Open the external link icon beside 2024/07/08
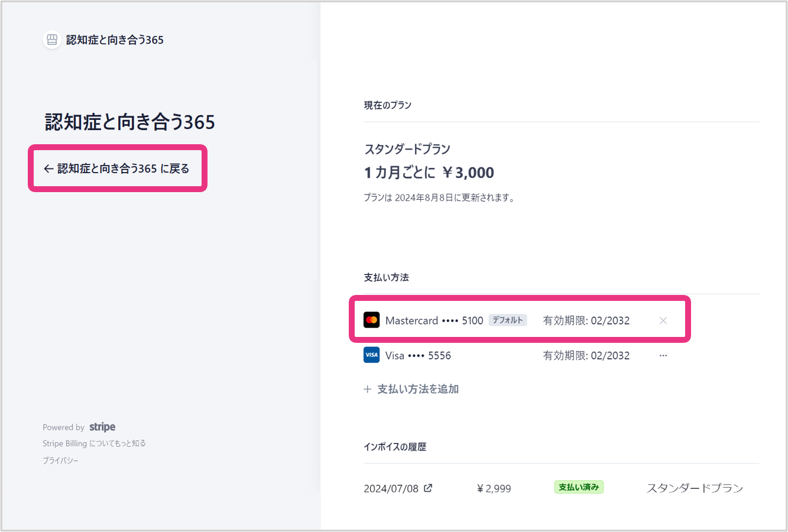 (x=428, y=488)
